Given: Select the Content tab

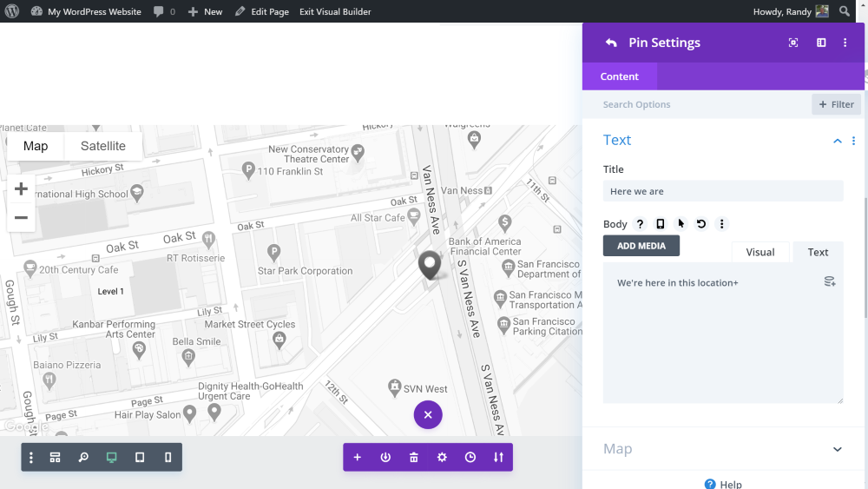Looking at the screenshot, I should coord(620,76).
